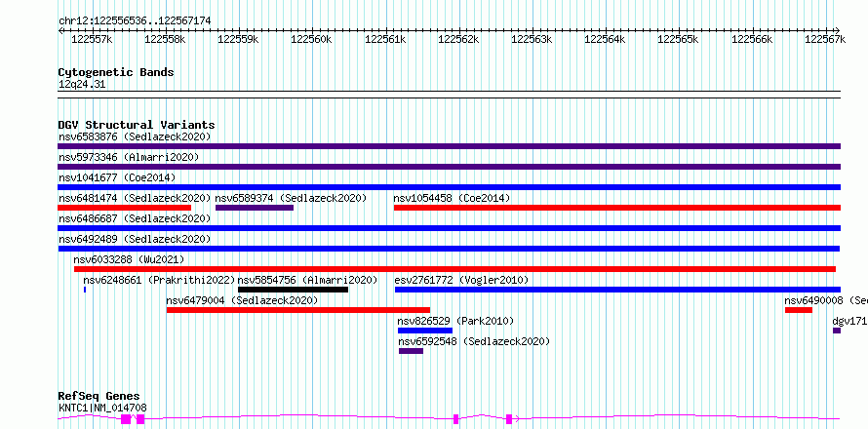Click the 122566k ruler position

coord(752,39)
